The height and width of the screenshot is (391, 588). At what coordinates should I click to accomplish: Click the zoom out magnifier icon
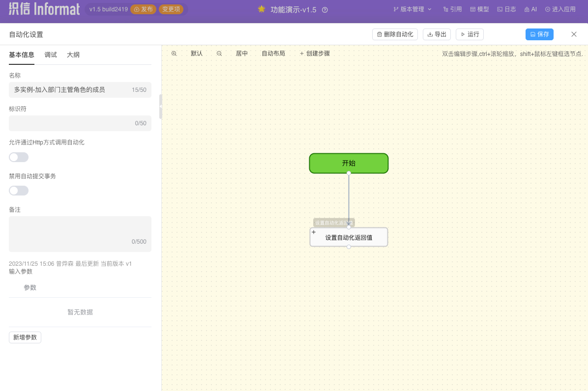219,54
